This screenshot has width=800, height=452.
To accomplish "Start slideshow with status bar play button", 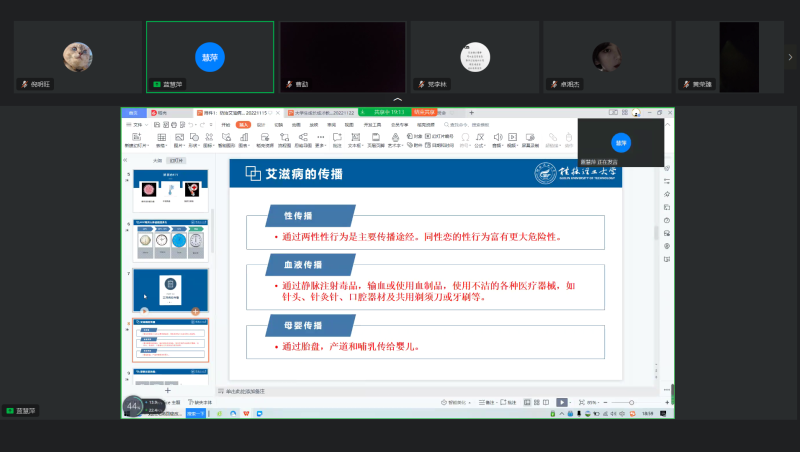I will [x=562, y=401].
